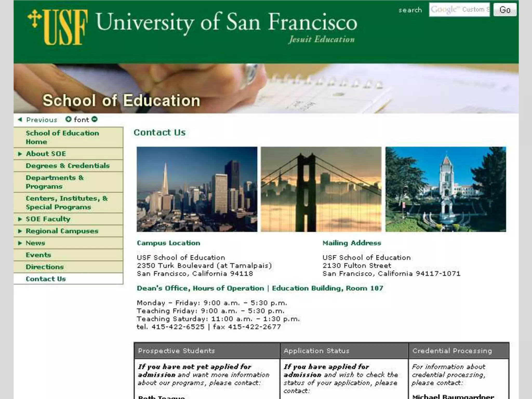The height and width of the screenshot is (399, 532).
Task: Open the Directions page link
Action: 44,267
